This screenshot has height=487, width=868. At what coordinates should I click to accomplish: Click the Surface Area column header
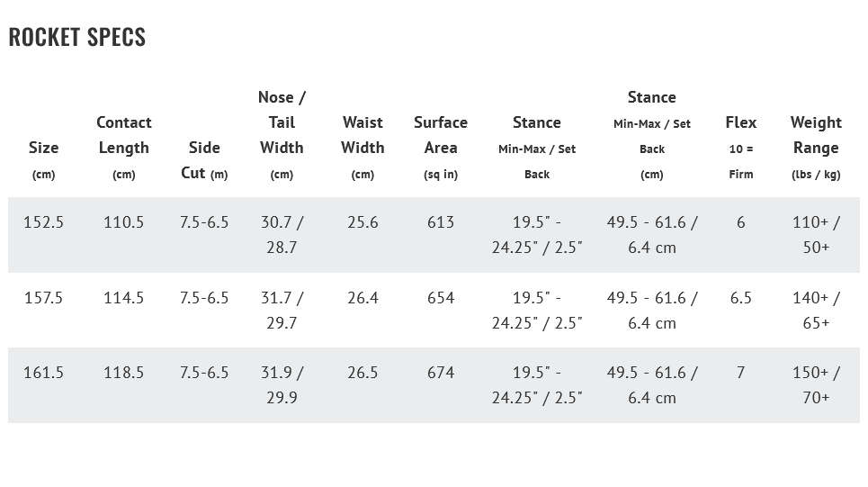[x=441, y=147]
